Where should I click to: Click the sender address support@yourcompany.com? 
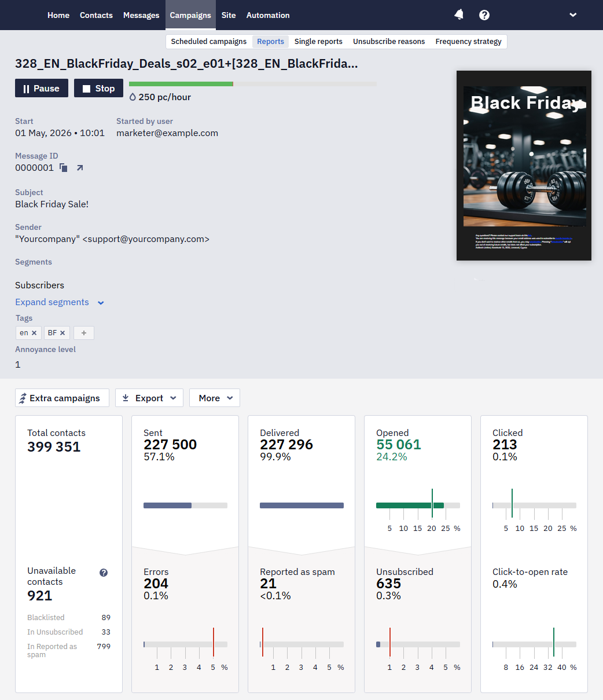click(146, 239)
